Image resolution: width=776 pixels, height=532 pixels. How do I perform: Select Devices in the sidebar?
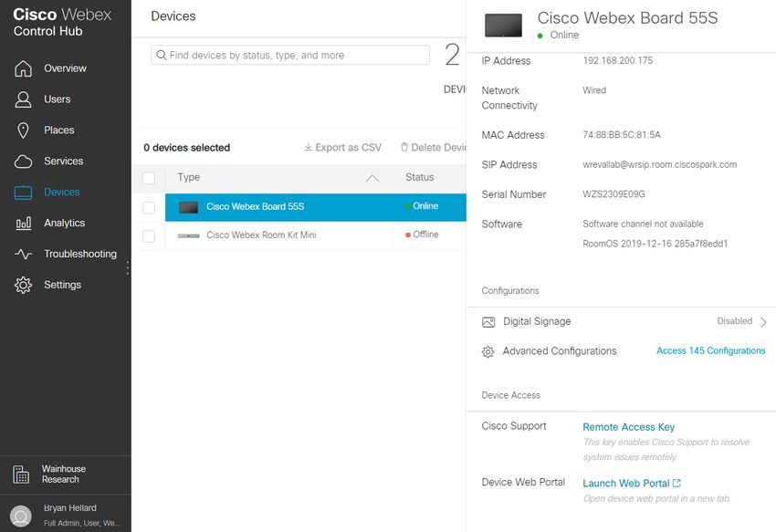pos(62,192)
